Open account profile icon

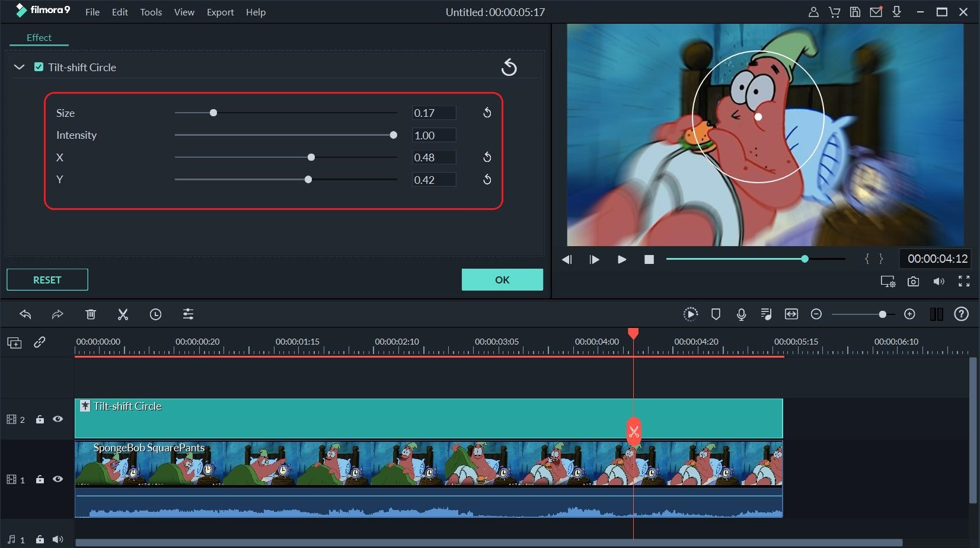coord(813,12)
